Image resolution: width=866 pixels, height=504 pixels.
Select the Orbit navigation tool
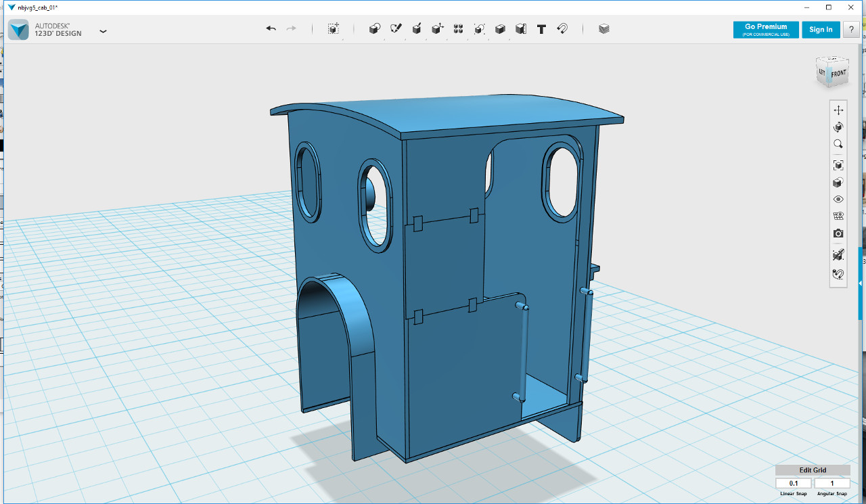pos(838,127)
